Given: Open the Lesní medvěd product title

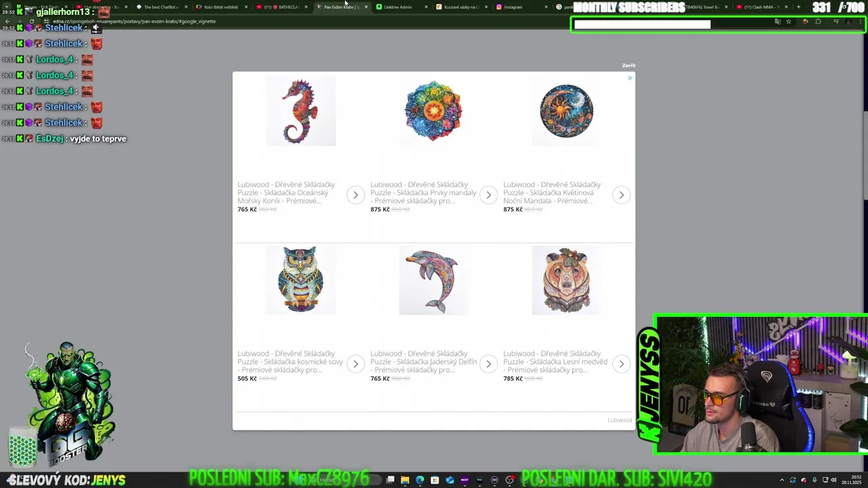Looking at the screenshot, I should [x=555, y=361].
